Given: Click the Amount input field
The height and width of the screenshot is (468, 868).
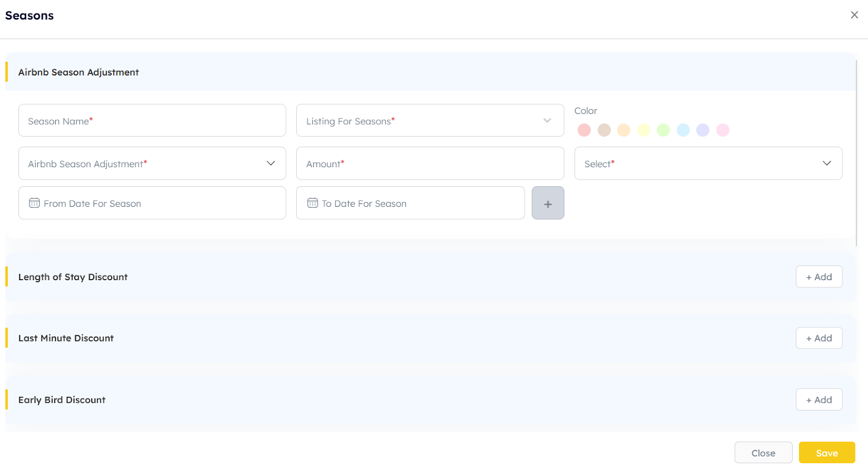Looking at the screenshot, I should point(430,163).
